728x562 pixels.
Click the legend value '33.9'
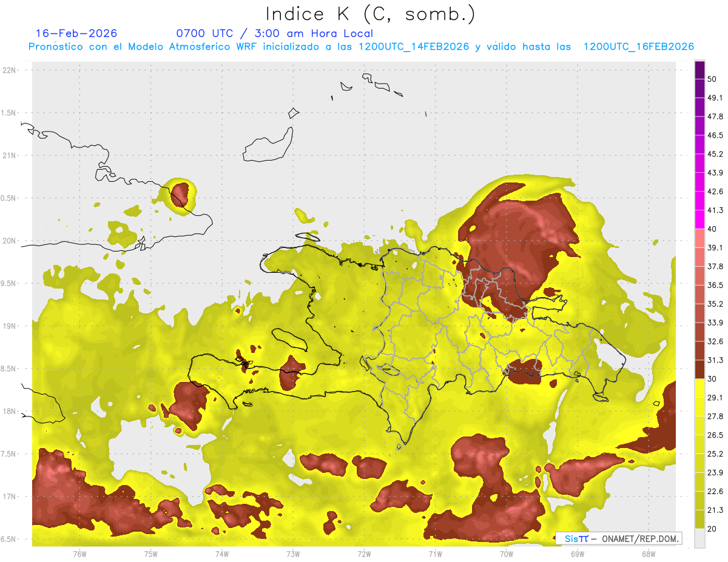click(x=715, y=323)
